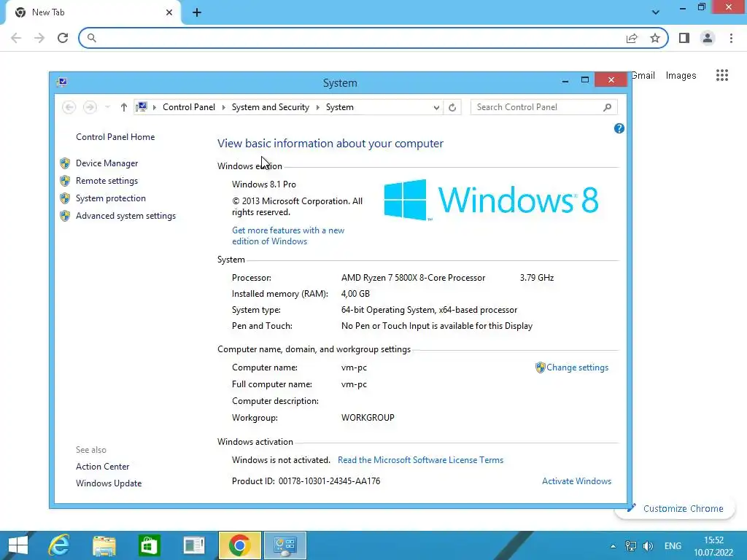Viewport: 747px width, 560px height.
Task: Click search magnifier in Control Panel
Action: point(607,107)
